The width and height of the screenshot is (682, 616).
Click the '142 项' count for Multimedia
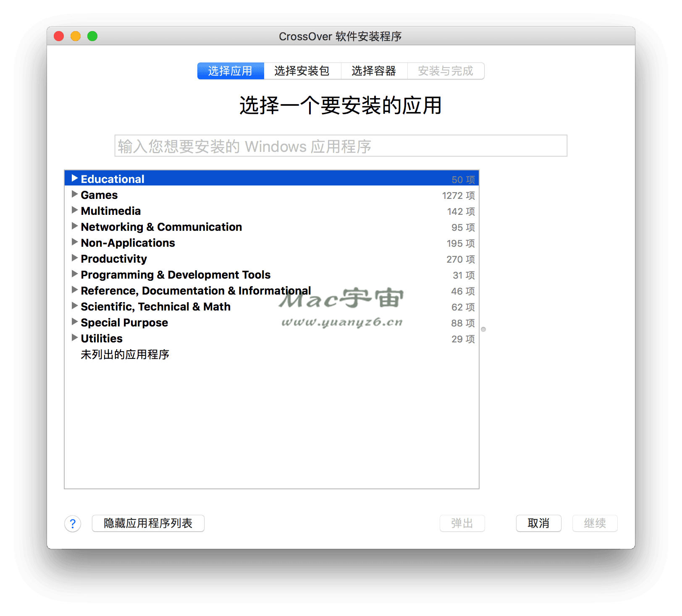pyautogui.click(x=461, y=211)
